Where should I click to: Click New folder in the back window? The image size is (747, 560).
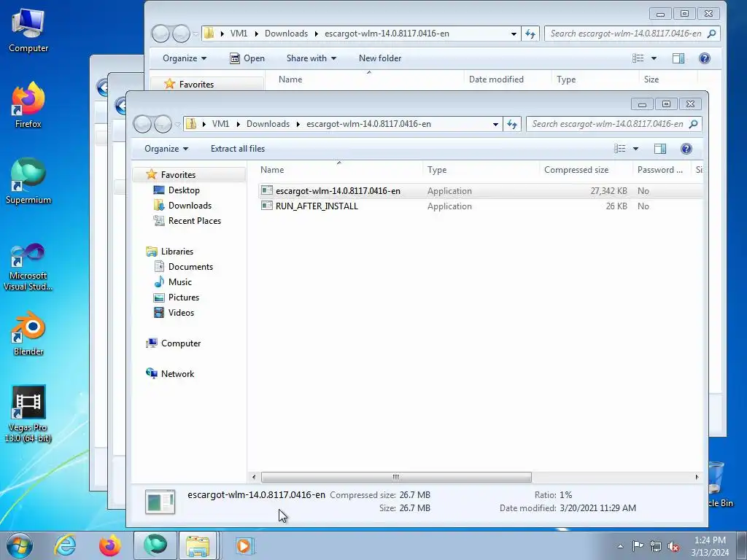pyautogui.click(x=380, y=58)
